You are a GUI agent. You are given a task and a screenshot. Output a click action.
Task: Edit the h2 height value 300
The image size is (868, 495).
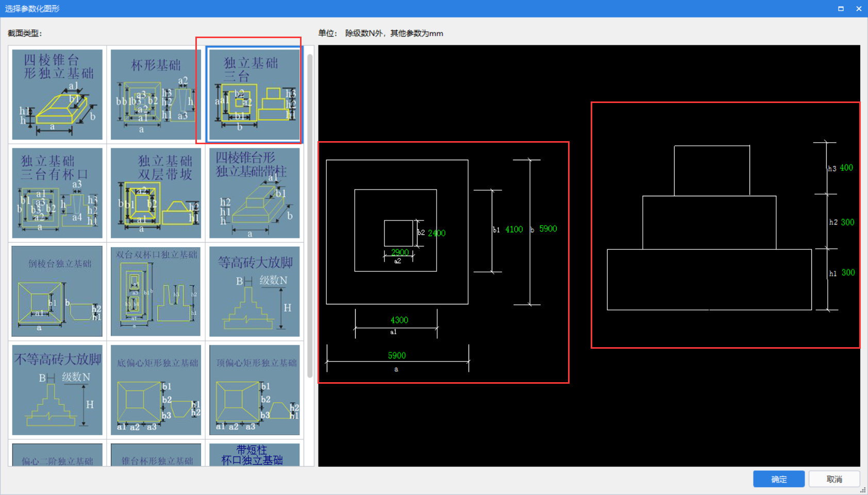pos(848,222)
